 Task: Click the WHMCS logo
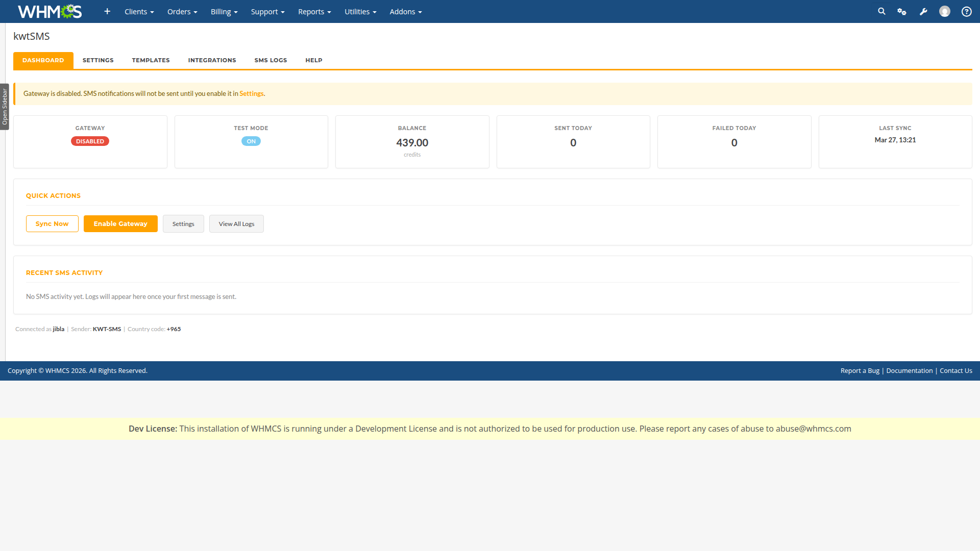(50, 11)
